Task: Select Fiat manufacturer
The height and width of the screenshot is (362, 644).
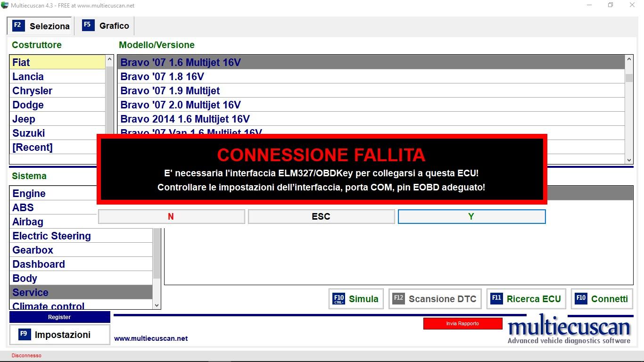Action: pos(58,62)
